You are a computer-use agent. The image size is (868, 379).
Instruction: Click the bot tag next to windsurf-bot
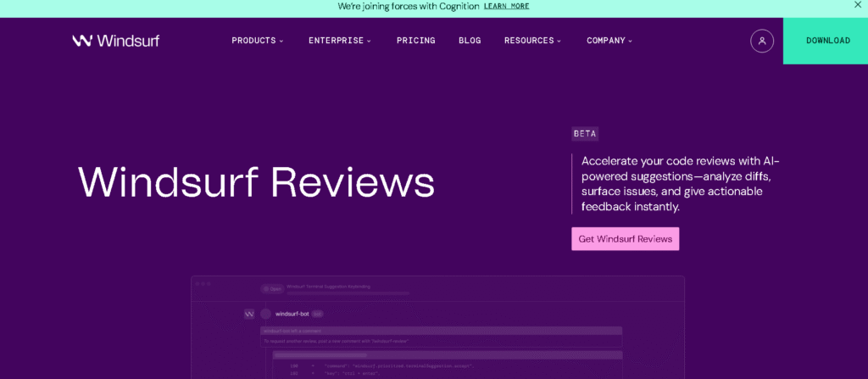coord(318,314)
